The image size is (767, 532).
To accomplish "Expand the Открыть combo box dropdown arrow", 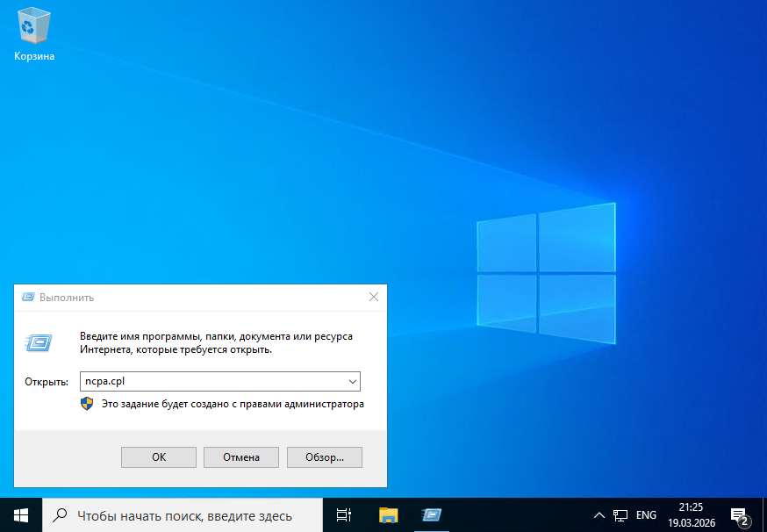I will pyautogui.click(x=352, y=382).
